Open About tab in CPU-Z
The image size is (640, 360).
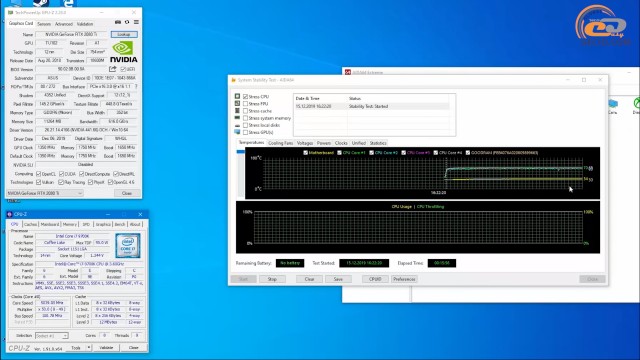(135, 224)
